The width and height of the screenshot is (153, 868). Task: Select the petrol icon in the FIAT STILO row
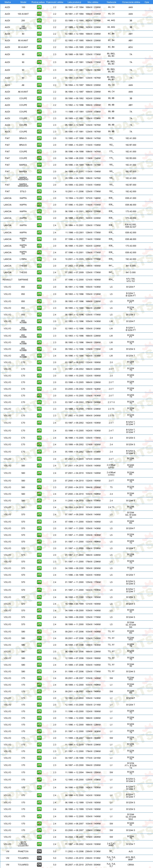39,191
